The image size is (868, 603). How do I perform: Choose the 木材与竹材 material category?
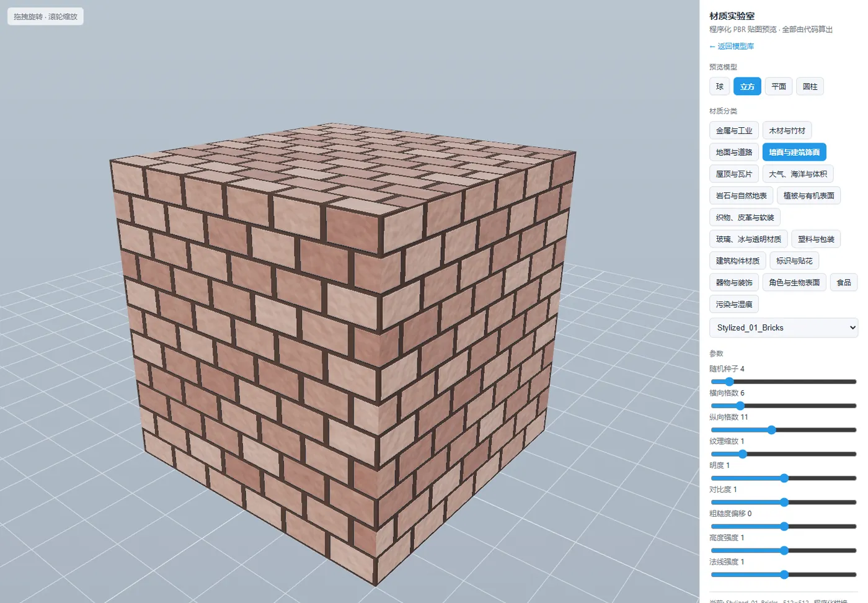[787, 130]
